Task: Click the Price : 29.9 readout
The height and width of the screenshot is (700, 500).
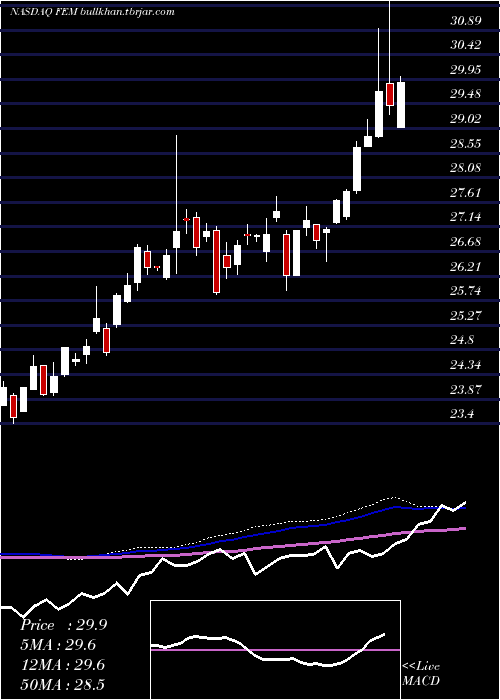Action: pos(63,625)
